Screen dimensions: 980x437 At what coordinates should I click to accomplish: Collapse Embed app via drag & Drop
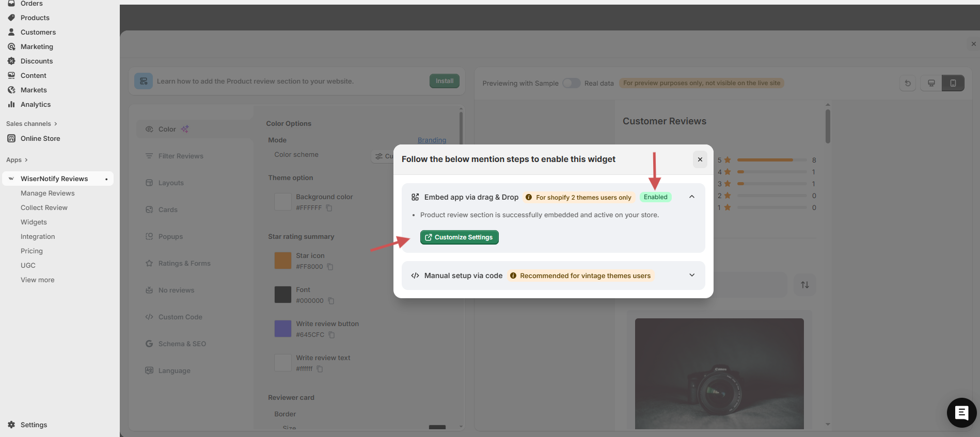pos(691,197)
